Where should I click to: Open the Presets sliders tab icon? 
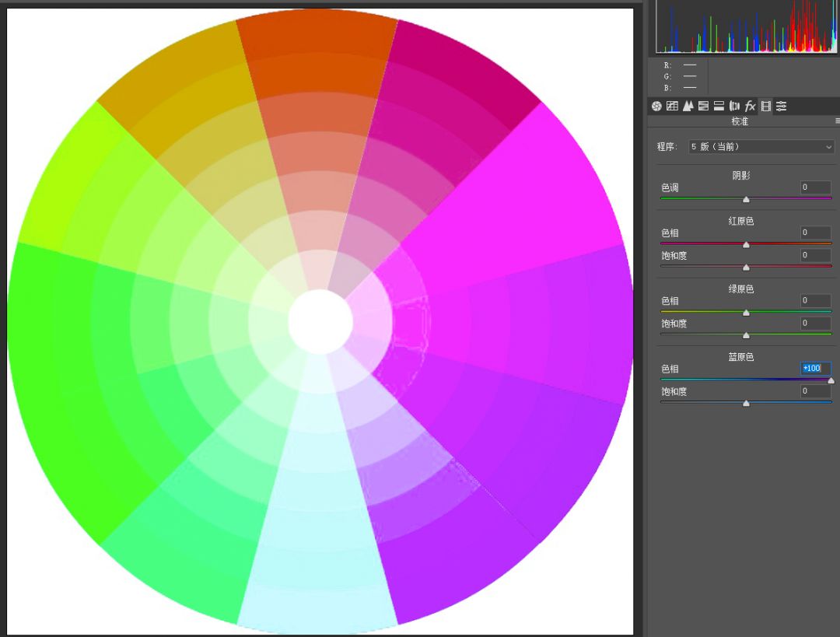[782, 106]
